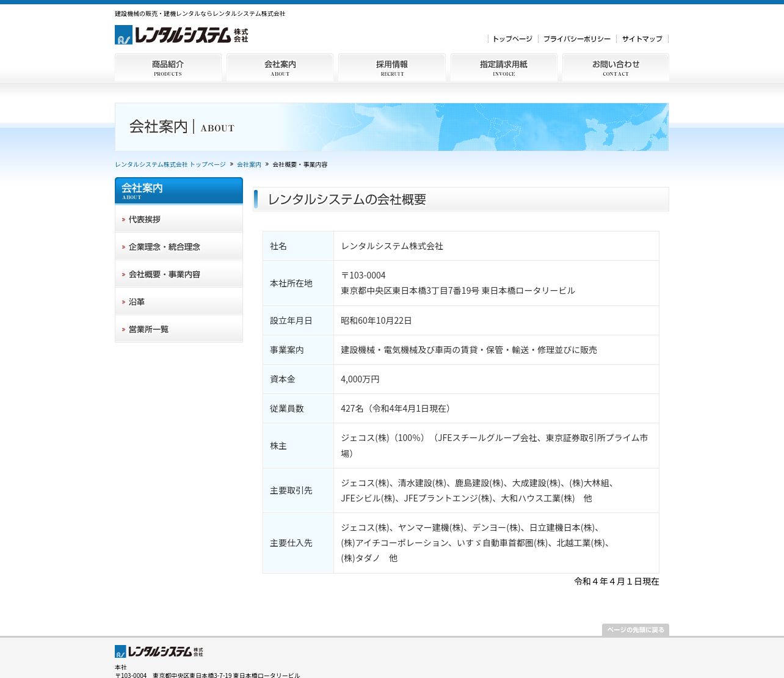Click the tagline 建設機械の販売・建機レンタルなら at top
Screen dimensions: 784x678
pyautogui.click(x=200, y=13)
